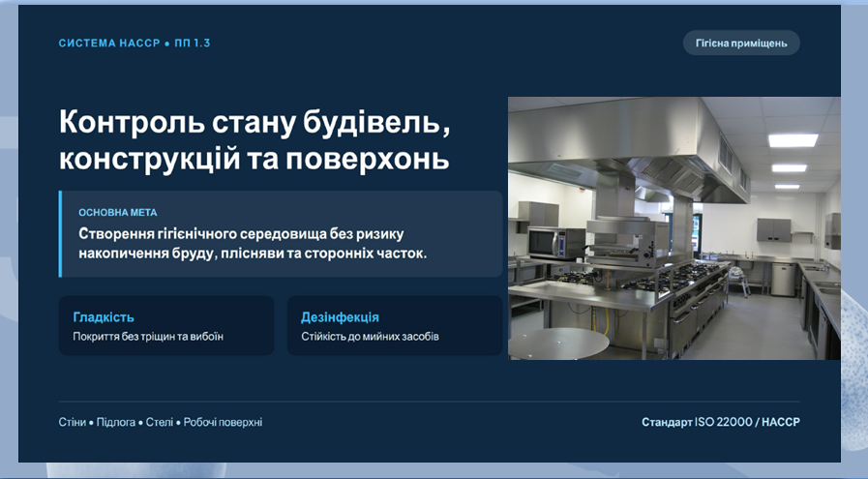Click 'Покриття без тріщин та вибоїн' text
Image resolution: width=868 pixels, height=479 pixels.
click(148, 337)
